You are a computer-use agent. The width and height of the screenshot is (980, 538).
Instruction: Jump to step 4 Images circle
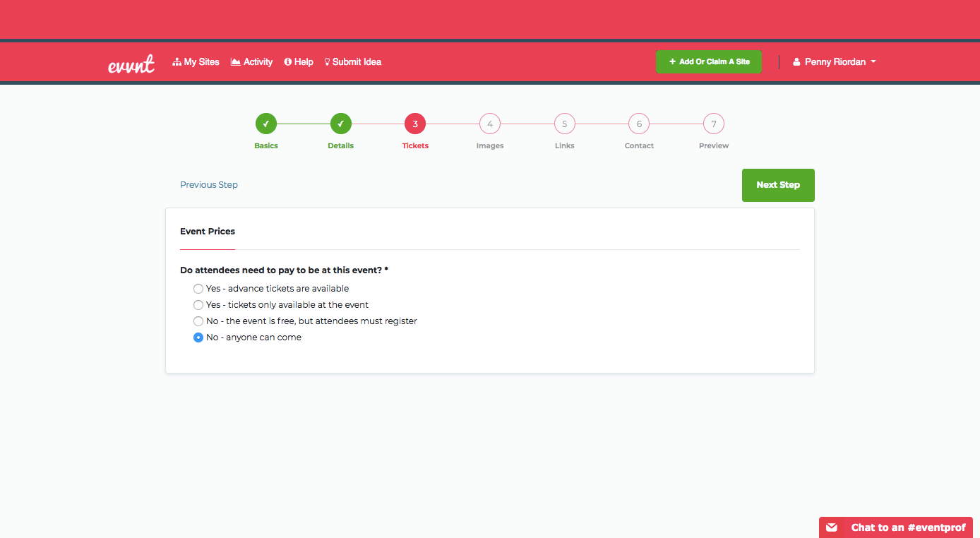pyautogui.click(x=490, y=124)
